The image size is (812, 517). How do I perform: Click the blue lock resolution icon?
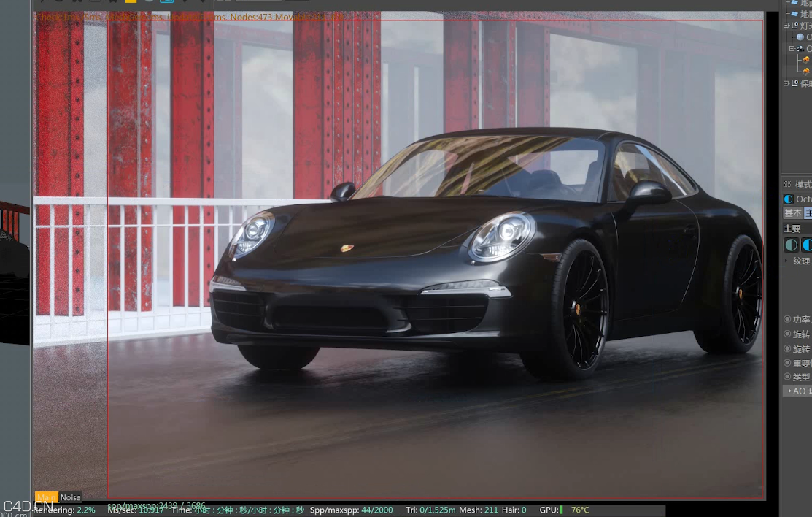click(x=167, y=3)
